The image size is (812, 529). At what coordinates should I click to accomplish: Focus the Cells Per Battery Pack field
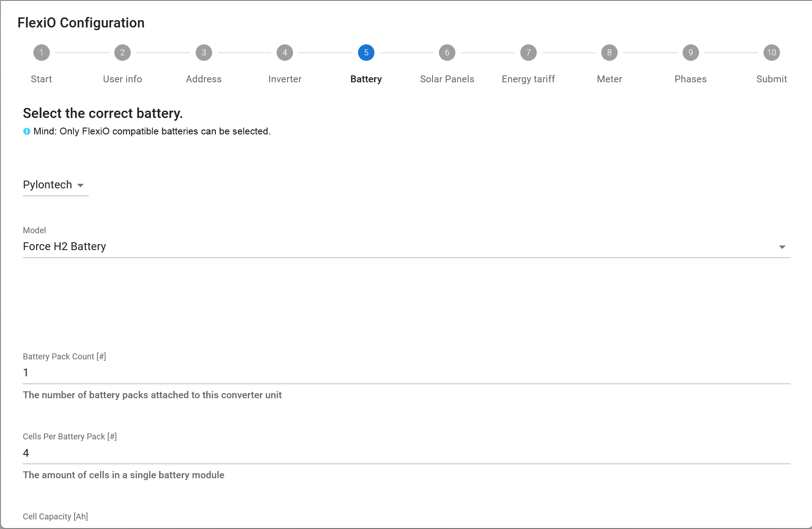pyautogui.click(x=406, y=453)
